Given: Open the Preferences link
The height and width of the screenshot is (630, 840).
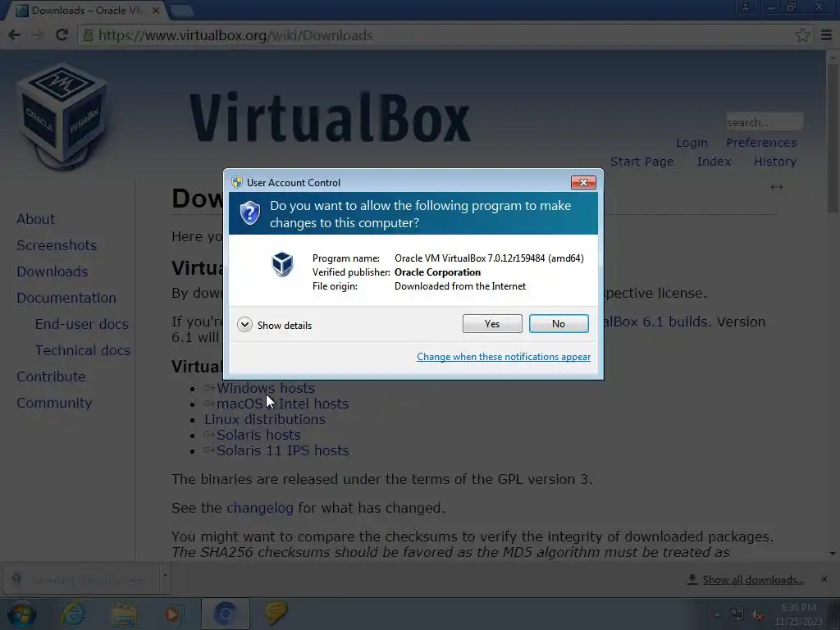Looking at the screenshot, I should point(761,143).
